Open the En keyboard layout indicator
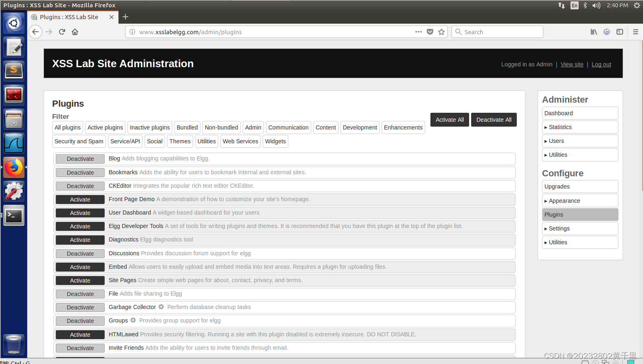Image resolution: width=643 pixels, height=364 pixels. [x=574, y=5]
